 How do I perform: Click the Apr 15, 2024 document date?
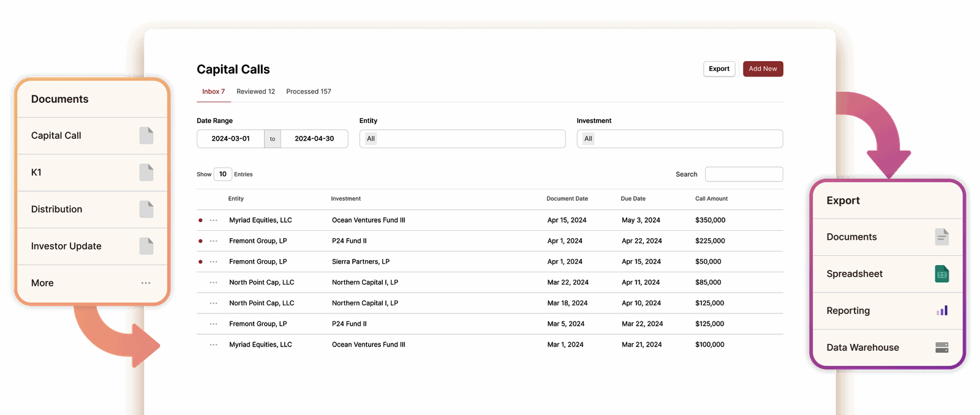(x=567, y=220)
